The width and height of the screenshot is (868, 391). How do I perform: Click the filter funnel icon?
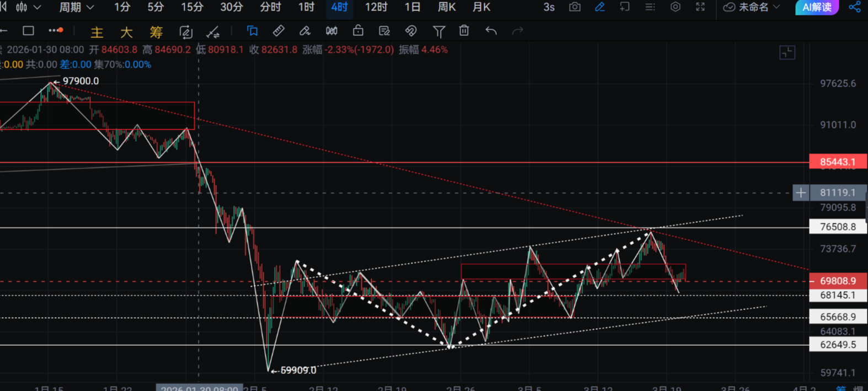pyautogui.click(x=438, y=31)
